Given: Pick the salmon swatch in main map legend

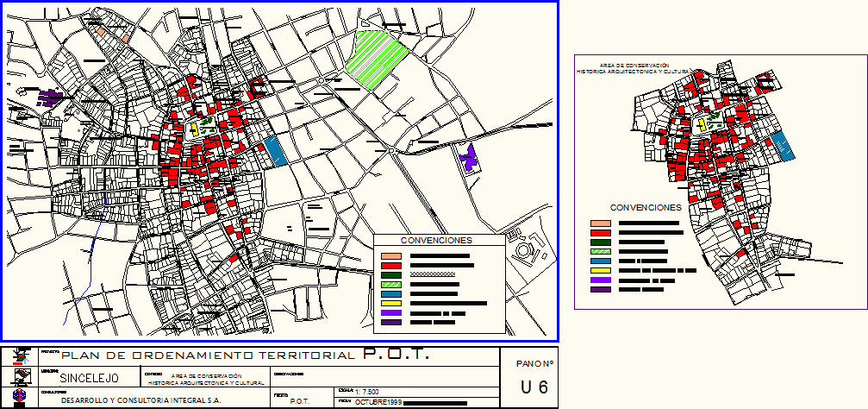Looking at the screenshot, I should click(391, 255).
